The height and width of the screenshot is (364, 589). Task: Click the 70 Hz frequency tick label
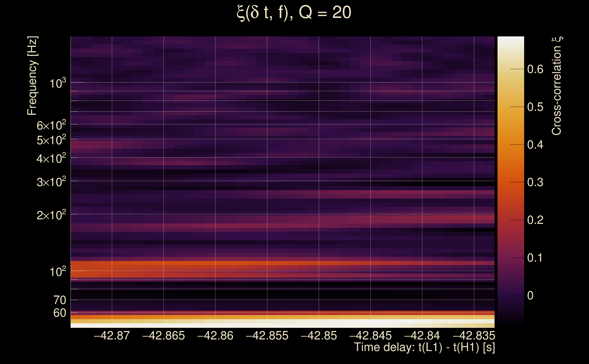pos(59,300)
